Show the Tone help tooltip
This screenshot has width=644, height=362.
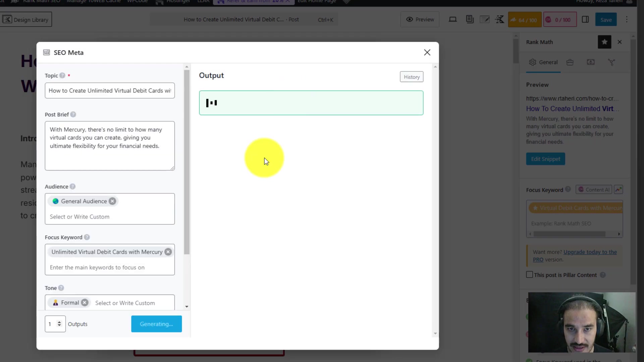61,288
